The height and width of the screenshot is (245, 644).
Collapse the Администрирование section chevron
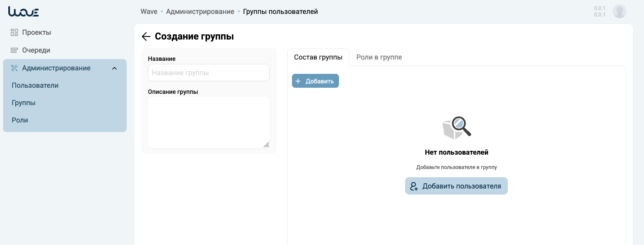point(114,68)
